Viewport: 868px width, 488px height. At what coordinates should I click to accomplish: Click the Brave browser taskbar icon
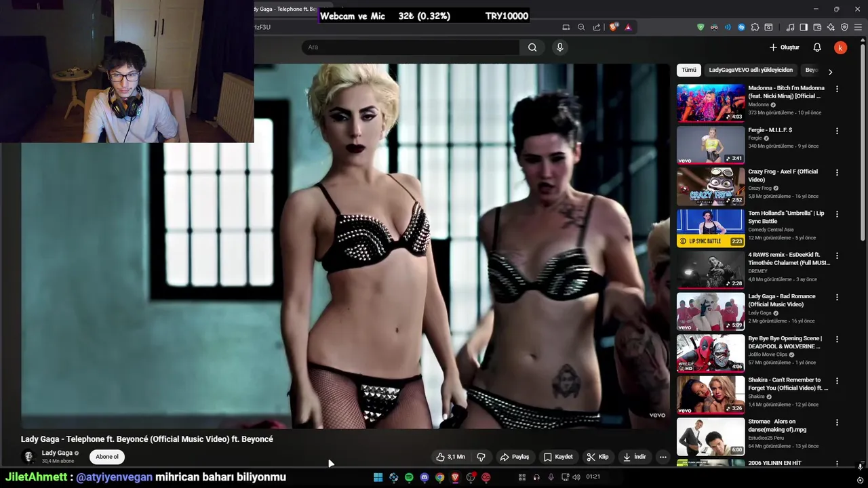click(x=455, y=477)
